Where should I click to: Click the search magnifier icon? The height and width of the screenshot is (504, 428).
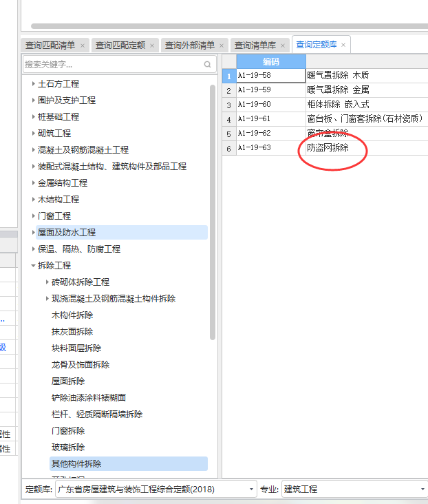[x=207, y=65]
